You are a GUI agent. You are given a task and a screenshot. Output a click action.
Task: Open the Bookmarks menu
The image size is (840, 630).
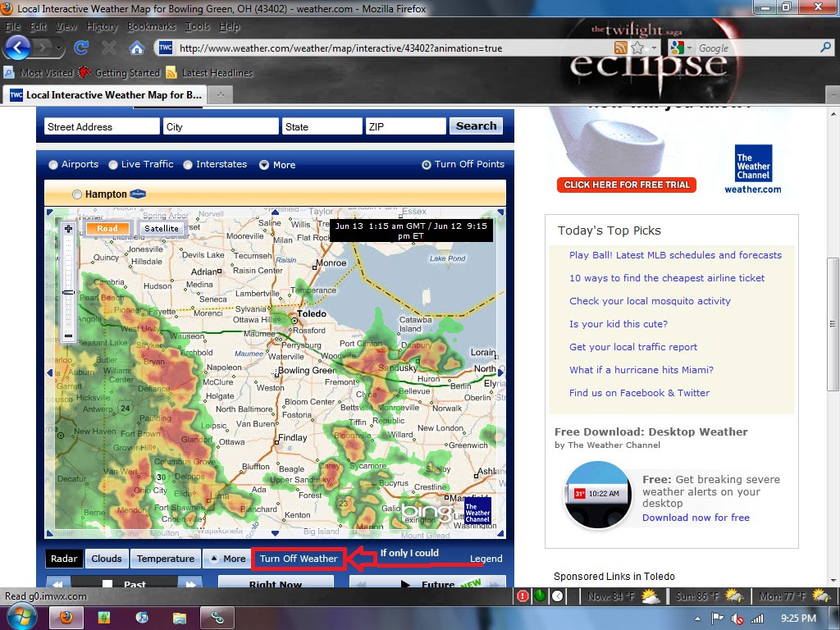click(x=151, y=26)
